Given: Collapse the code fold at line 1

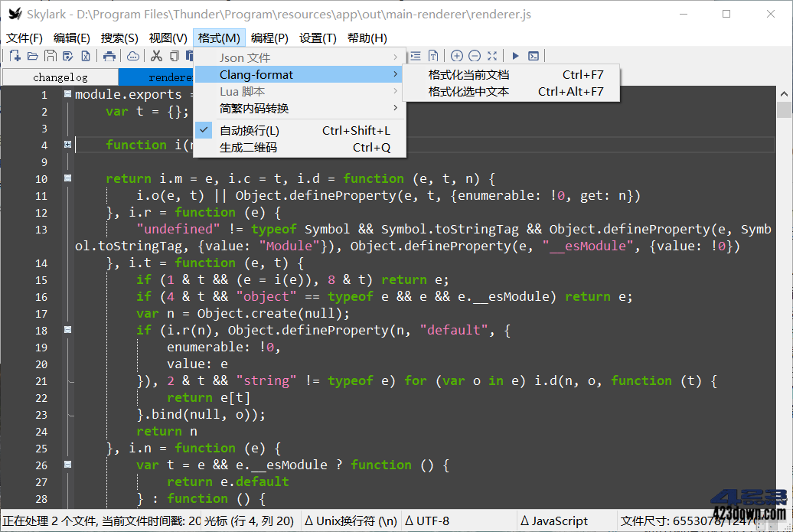Looking at the screenshot, I should (67, 93).
